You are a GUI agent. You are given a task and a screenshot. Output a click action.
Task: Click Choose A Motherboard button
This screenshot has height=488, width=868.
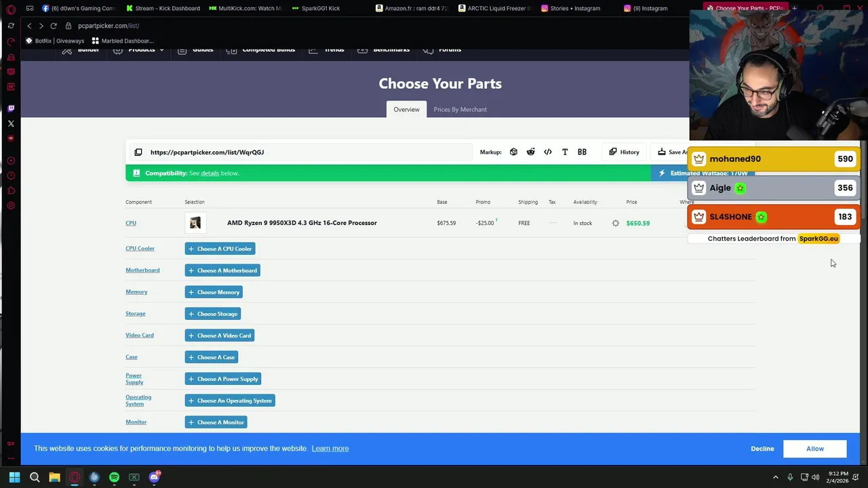[x=222, y=270]
